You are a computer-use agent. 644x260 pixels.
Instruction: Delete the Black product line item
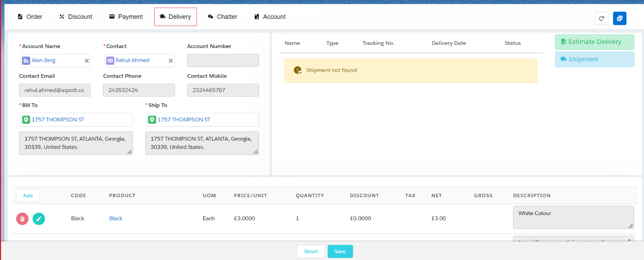point(22,219)
